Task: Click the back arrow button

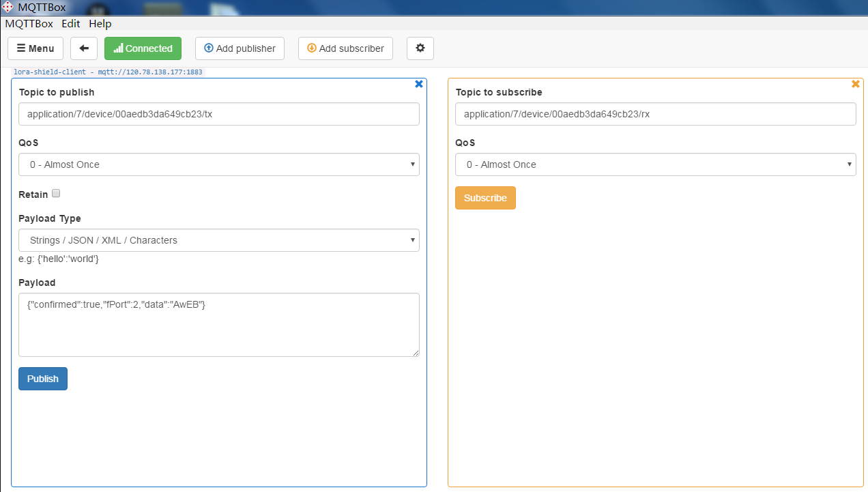Action: (84, 48)
